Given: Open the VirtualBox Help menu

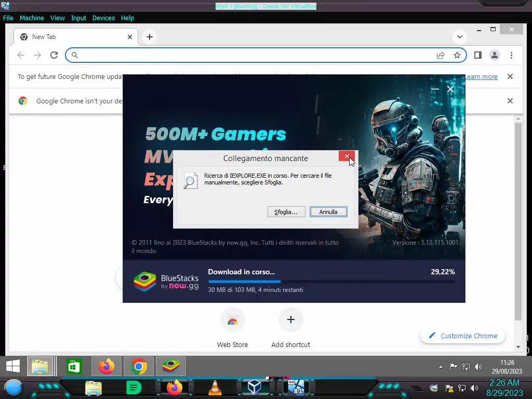Looking at the screenshot, I should (127, 18).
